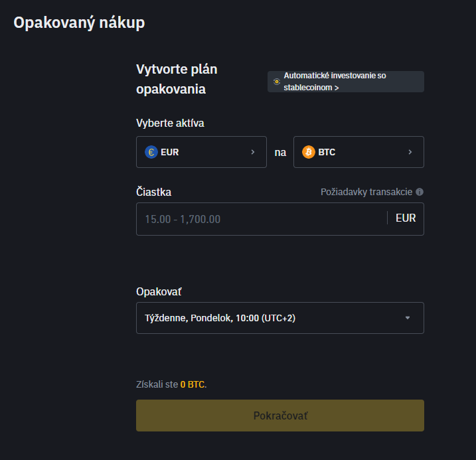Open the repeat schedule dropdown caret
Image resolution: width=476 pixels, height=460 pixels.
point(408,318)
